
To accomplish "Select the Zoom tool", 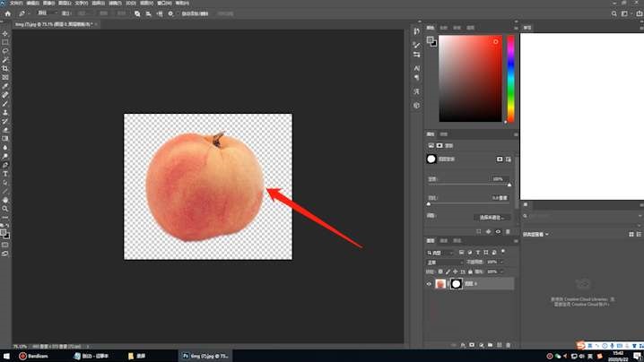I will tap(5, 209).
